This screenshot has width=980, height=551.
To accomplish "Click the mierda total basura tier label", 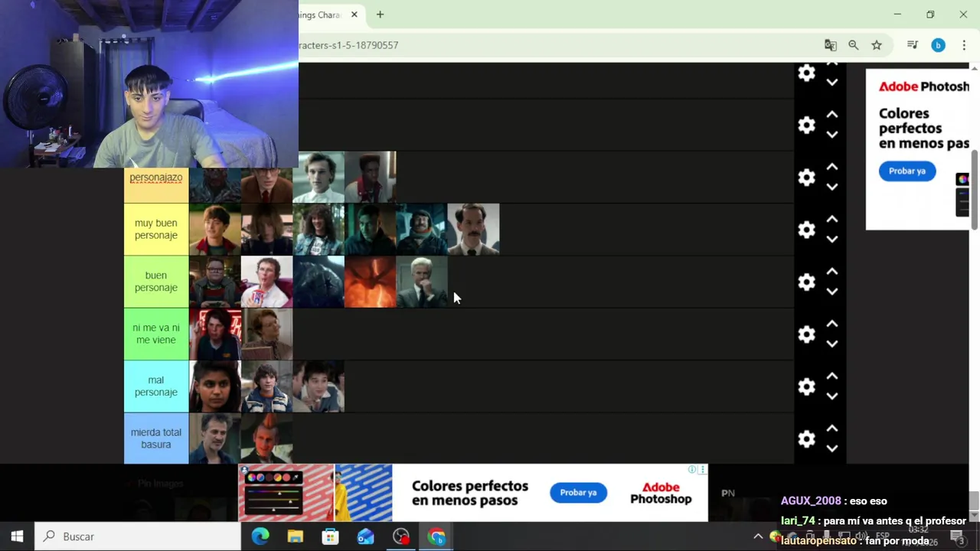I will (156, 439).
